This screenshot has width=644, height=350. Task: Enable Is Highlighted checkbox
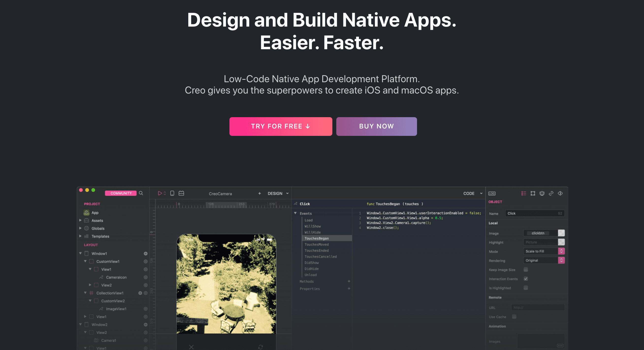(x=526, y=288)
